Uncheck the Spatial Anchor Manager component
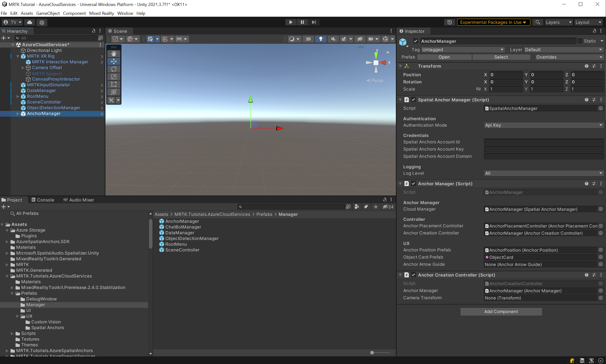606x364 pixels. (413, 100)
